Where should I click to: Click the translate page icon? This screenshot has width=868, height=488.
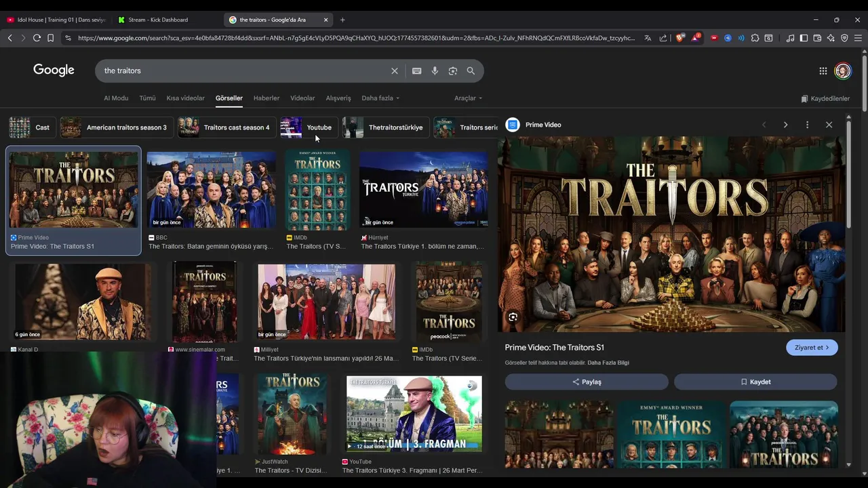point(648,38)
